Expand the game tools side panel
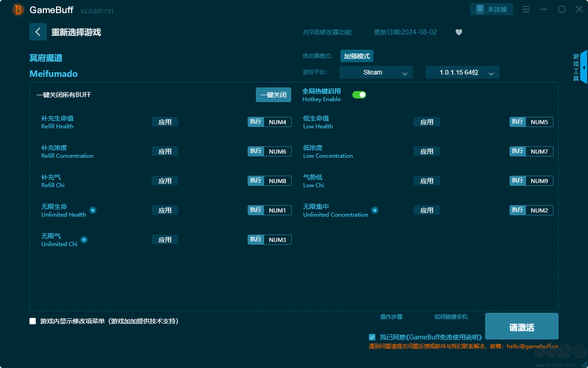Image resolution: width=588 pixels, height=368 pixels. pyautogui.click(x=583, y=67)
